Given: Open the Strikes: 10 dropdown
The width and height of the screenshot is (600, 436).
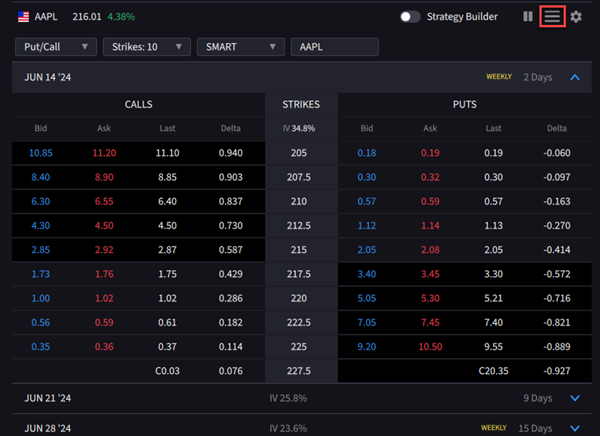Looking at the screenshot, I should (x=147, y=47).
